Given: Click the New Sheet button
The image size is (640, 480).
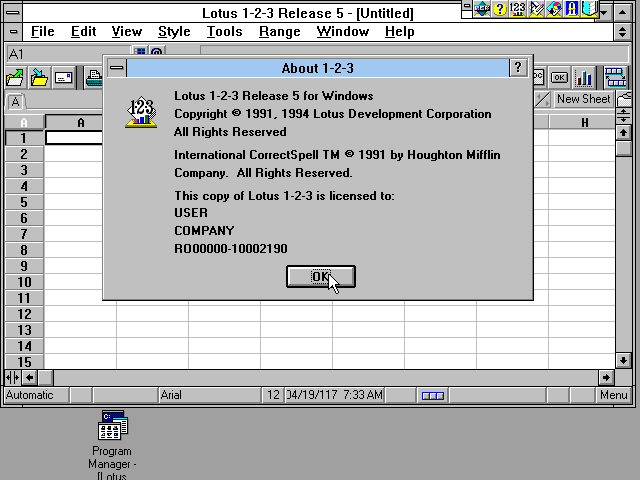Looking at the screenshot, I should [584, 99].
